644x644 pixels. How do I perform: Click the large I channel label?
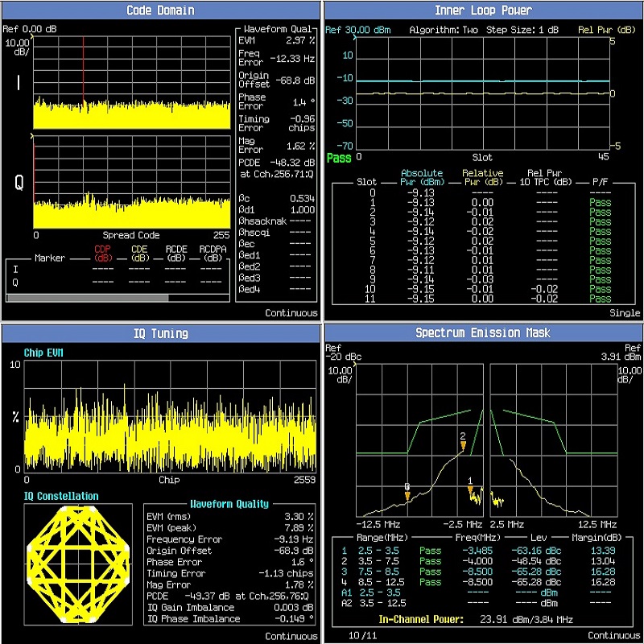[x=18, y=84]
